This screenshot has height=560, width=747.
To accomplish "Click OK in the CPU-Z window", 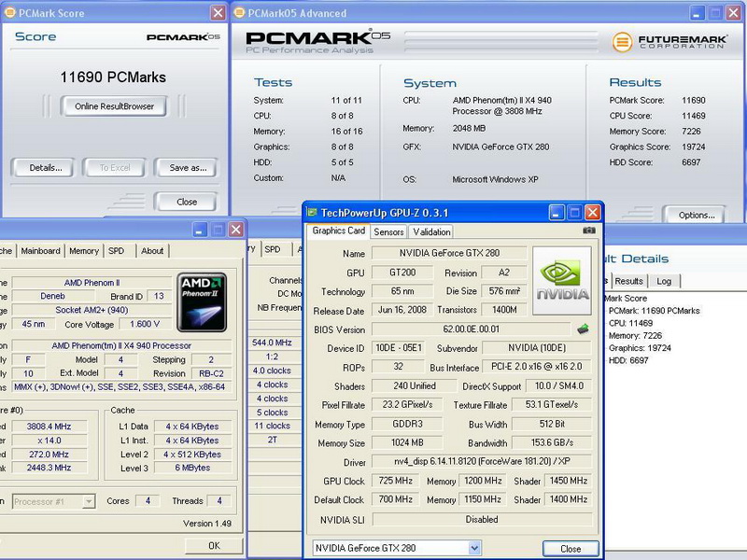I will point(214,546).
